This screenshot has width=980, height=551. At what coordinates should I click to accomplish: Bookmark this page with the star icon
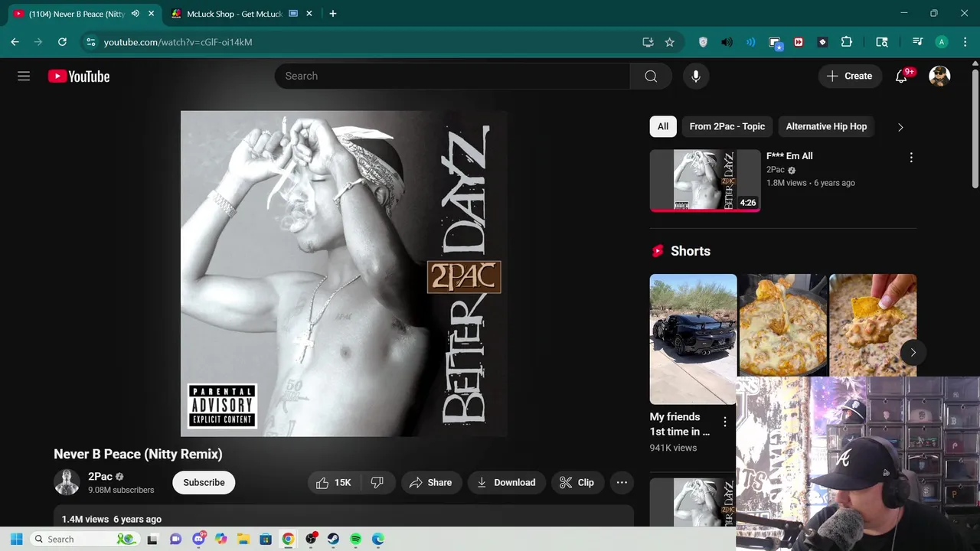tap(669, 42)
